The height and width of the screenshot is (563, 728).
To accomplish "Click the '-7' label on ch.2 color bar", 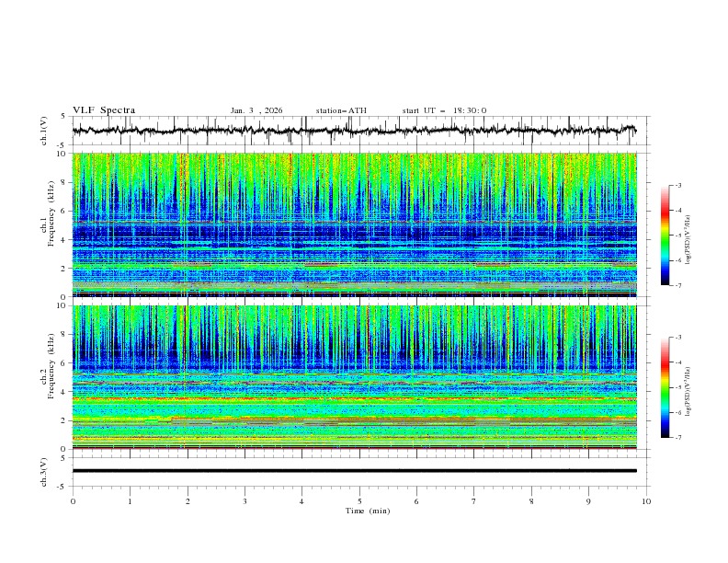I will click(x=677, y=437).
